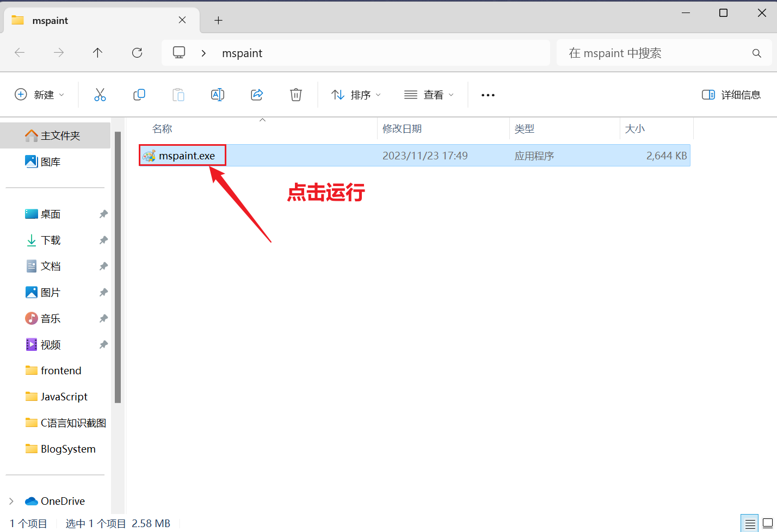This screenshot has height=532, width=777.
Task: Click the Delete trash icon
Action: pyautogui.click(x=296, y=95)
